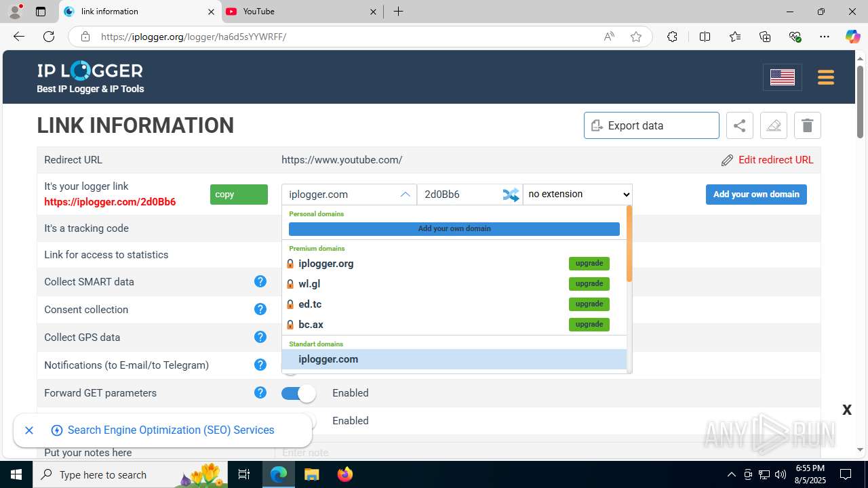Open a new browser tab
The height and width of the screenshot is (488, 868).
398,12
